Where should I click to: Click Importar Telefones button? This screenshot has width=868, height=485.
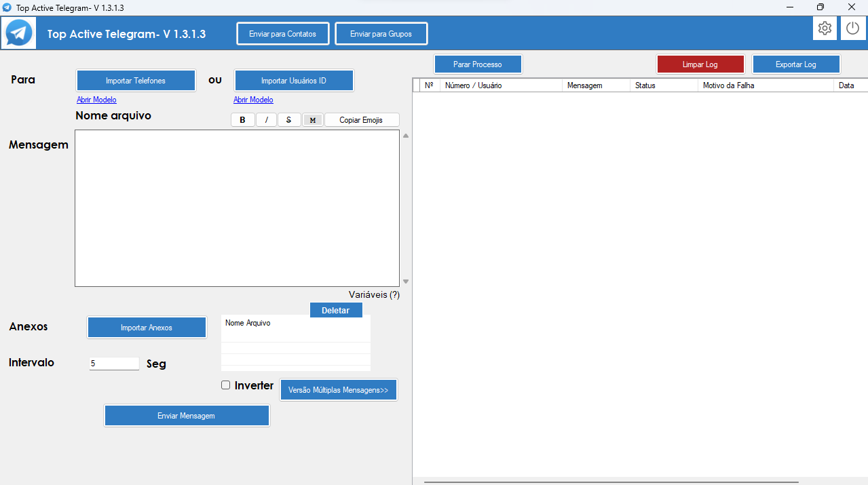tap(136, 80)
